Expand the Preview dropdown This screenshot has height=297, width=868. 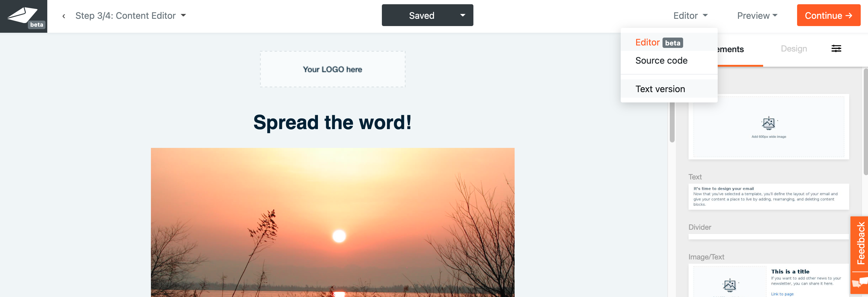[757, 15]
